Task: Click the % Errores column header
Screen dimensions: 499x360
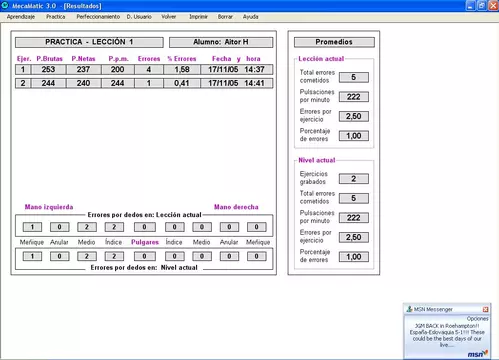Action: click(x=182, y=59)
